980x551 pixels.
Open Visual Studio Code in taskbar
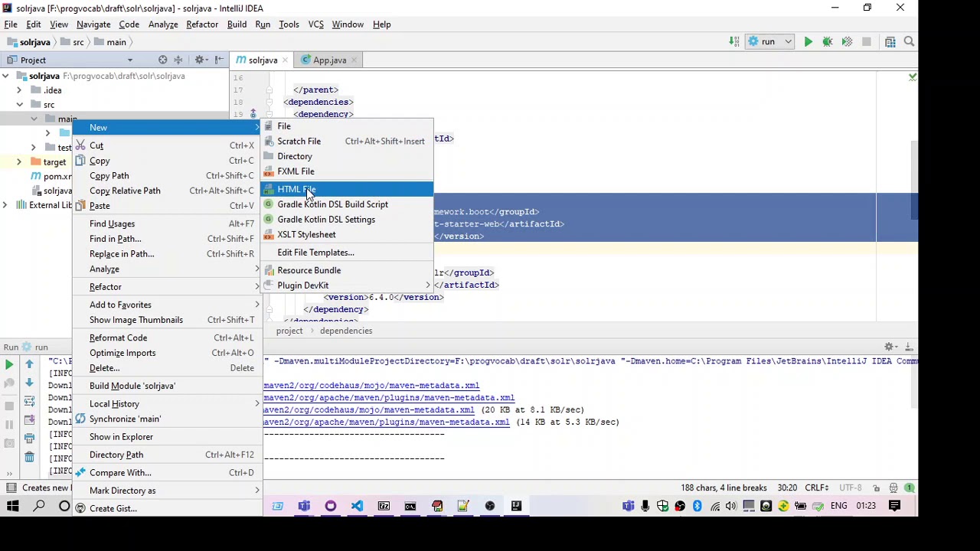pos(357,506)
